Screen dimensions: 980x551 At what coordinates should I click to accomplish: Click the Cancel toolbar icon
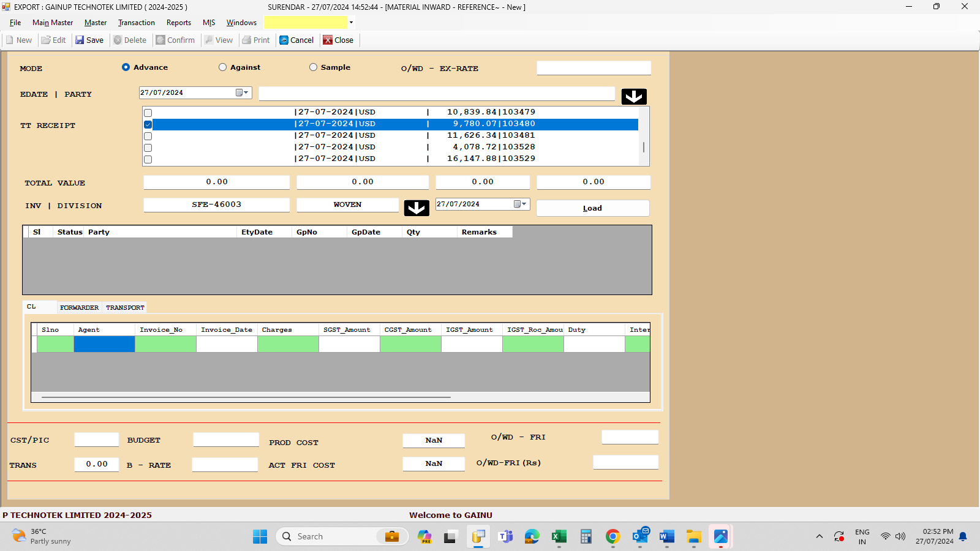click(x=296, y=40)
